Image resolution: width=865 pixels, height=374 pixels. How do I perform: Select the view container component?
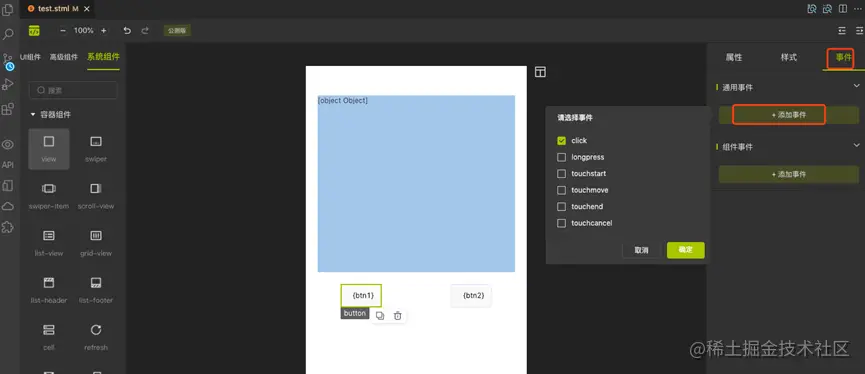pyautogui.click(x=49, y=149)
